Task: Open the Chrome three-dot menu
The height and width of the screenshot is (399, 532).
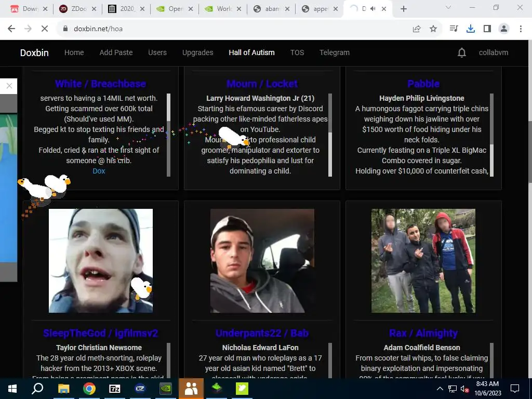Action: click(x=521, y=29)
